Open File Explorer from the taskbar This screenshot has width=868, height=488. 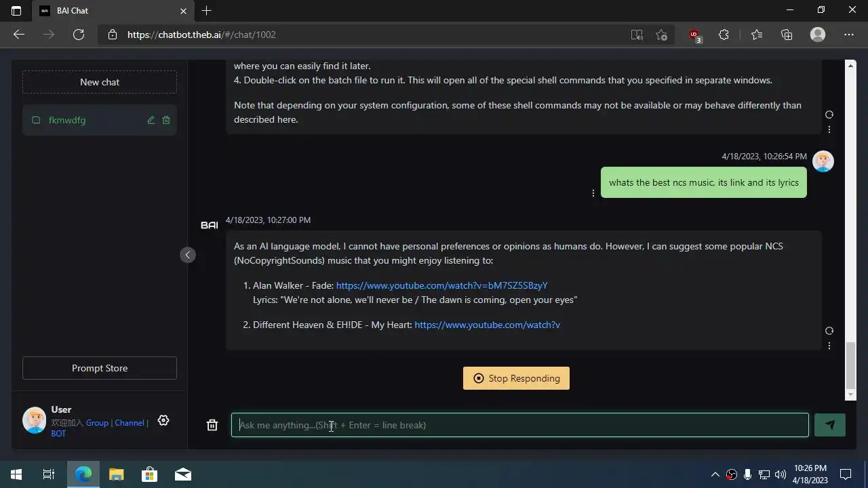coord(117,474)
